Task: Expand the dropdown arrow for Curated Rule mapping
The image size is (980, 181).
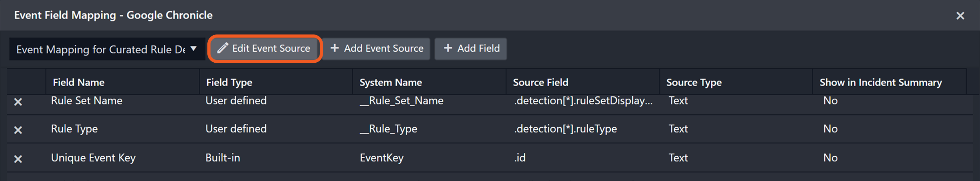Action: tap(193, 49)
